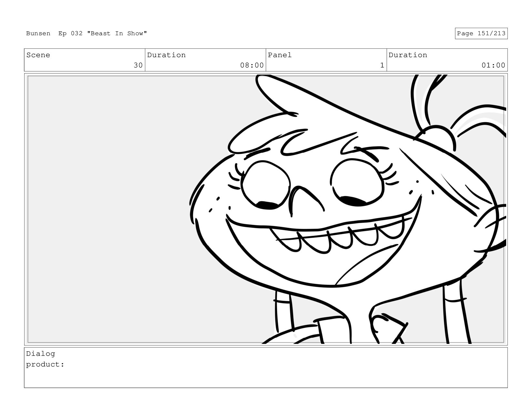532x412 pixels.
Task: Click the 'Bunsen Ep 032 "Beast In Show"' title text
Action: coord(87,33)
